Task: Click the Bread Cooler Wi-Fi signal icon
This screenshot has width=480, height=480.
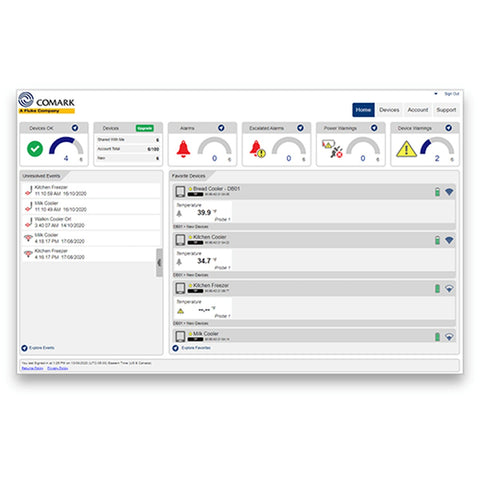Action: (x=449, y=192)
